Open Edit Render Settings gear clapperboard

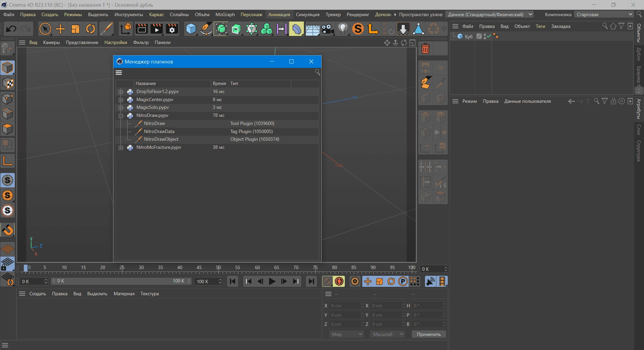[172, 29]
